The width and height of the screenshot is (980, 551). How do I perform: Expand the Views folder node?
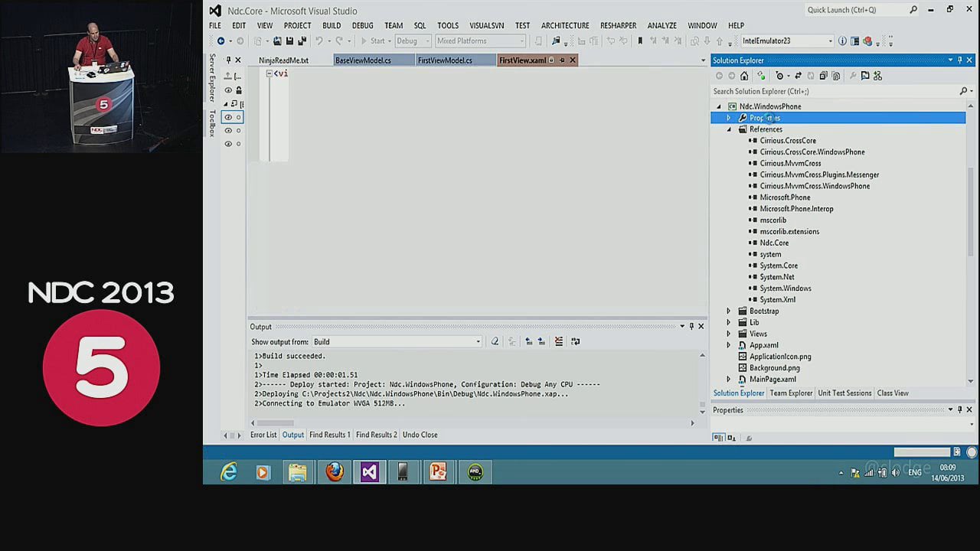729,334
